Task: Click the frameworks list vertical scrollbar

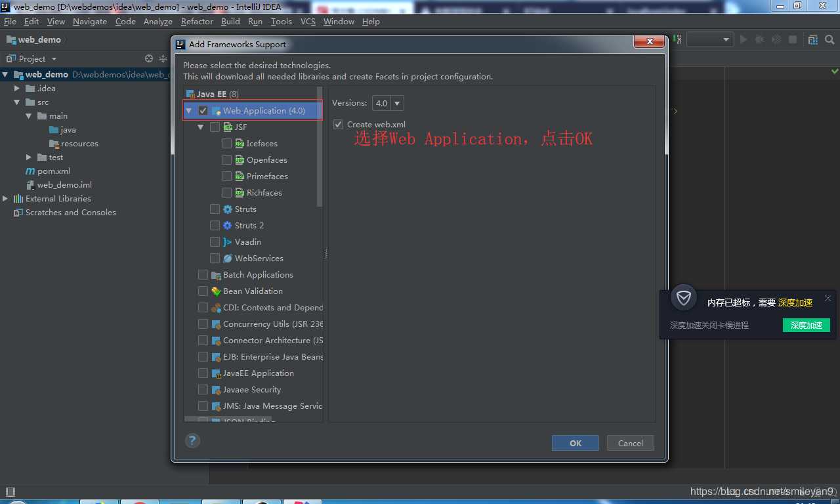Action: coord(320,146)
